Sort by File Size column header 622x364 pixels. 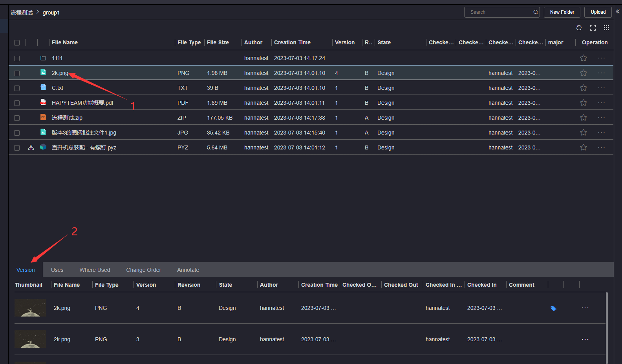[218, 42]
